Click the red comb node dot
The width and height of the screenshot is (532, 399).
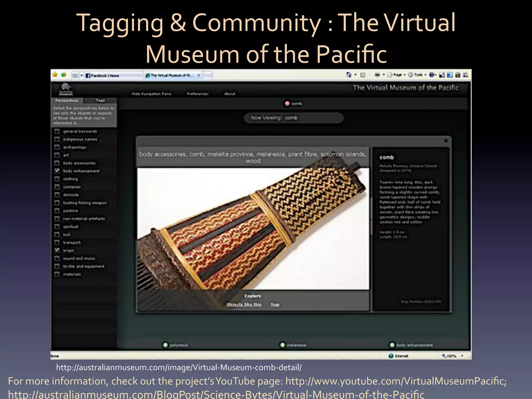287,104
